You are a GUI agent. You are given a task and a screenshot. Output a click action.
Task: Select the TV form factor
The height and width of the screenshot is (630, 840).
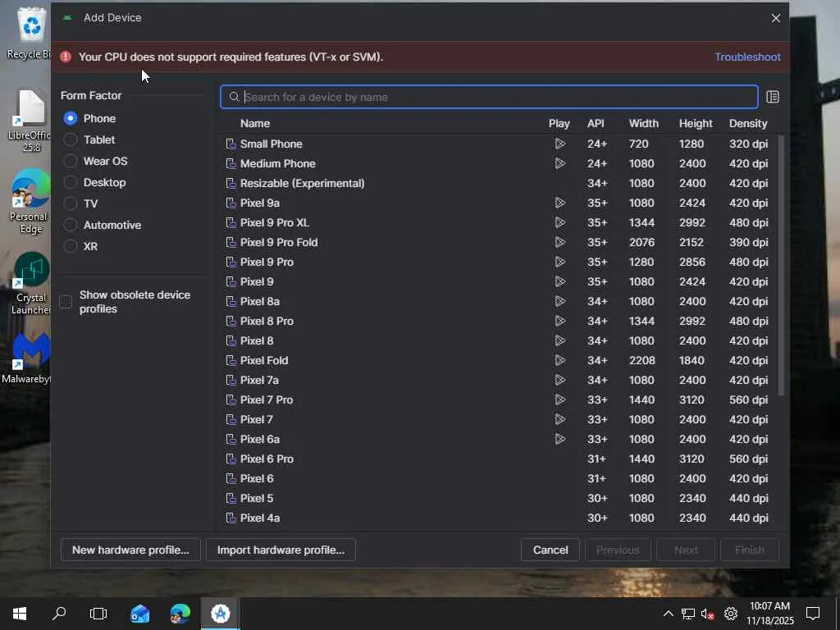tap(71, 203)
